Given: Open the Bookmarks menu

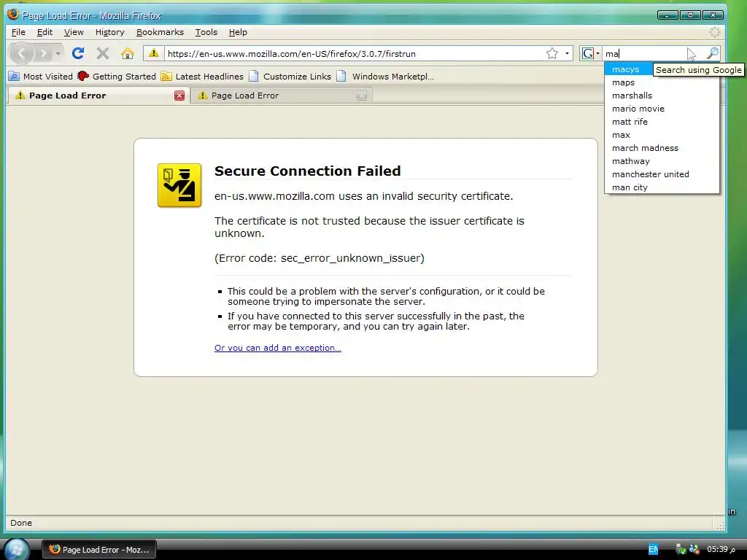Looking at the screenshot, I should coord(160,32).
